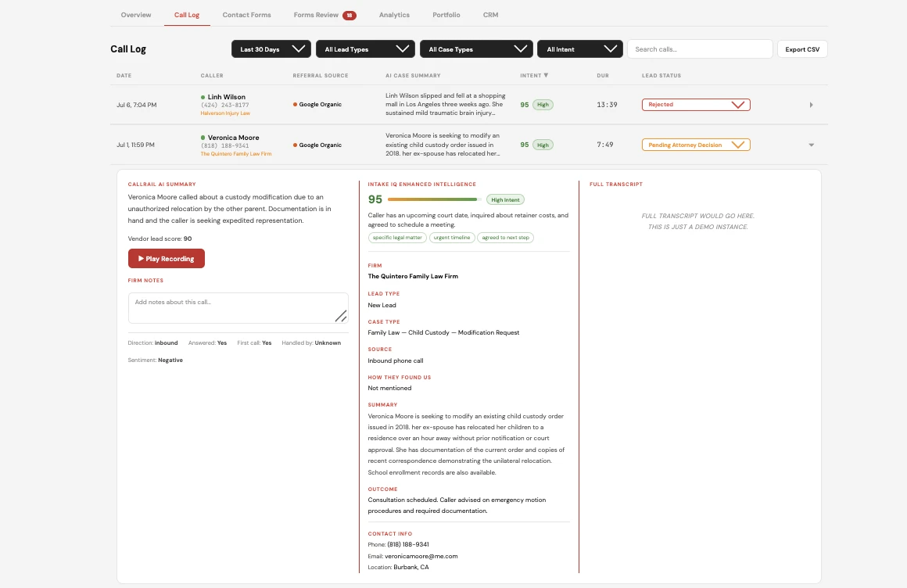The image size is (907, 588).
Task: Focus the Search calls field
Action: [700, 49]
